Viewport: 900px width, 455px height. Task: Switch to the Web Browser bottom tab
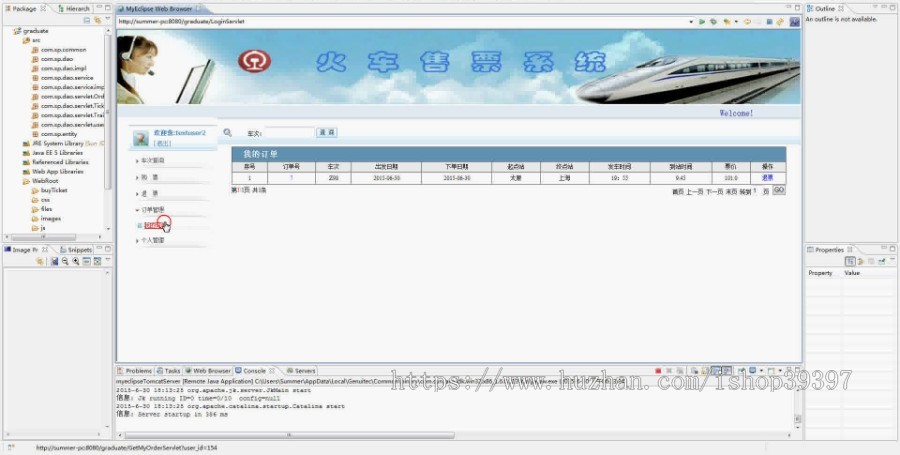click(x=208, y=371)
